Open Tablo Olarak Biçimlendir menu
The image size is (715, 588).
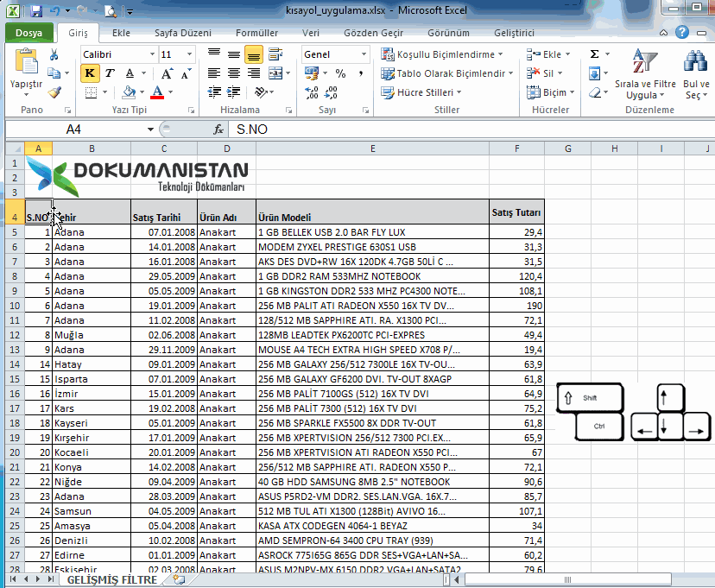pyautogui.click(x=447, y=73)
